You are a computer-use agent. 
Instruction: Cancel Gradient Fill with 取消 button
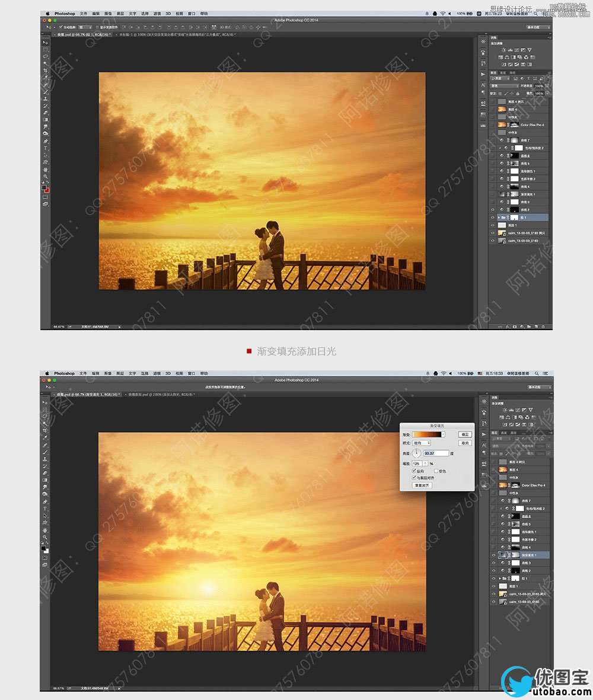coord(465,443)
